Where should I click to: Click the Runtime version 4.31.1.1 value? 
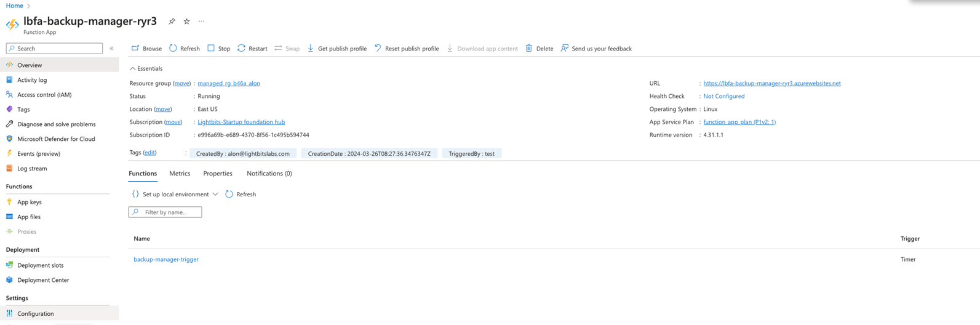[714, 135]
